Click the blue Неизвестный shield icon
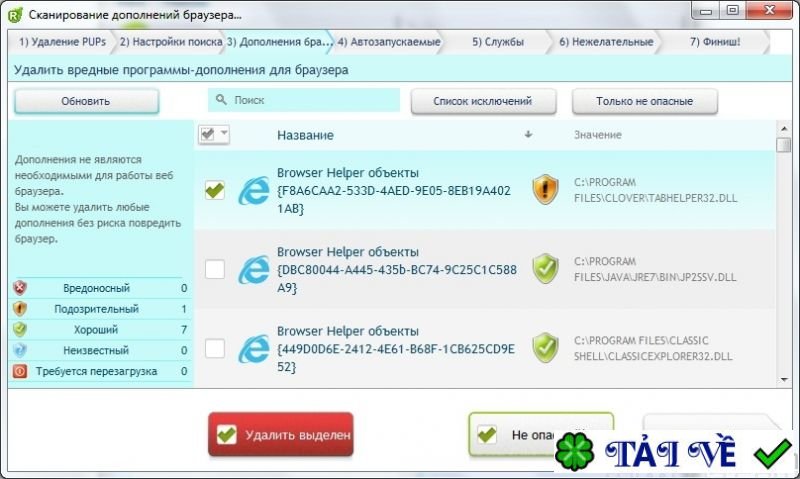 click(20, 350)
